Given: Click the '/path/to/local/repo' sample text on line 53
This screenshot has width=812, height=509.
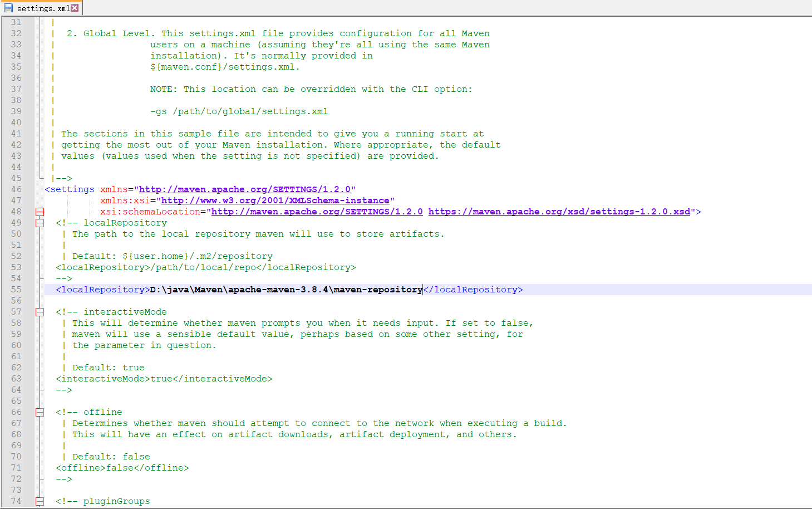Looking at the screenshot, I should coord(203,267).
